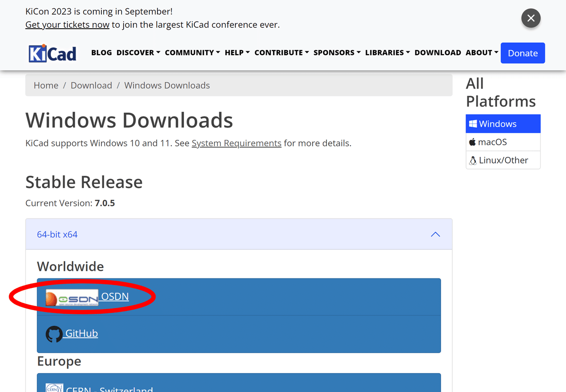Screen dimensions: 566x392
Task: Click the 'Current Version: 7.0.5' text
Action: click(70, 203)
